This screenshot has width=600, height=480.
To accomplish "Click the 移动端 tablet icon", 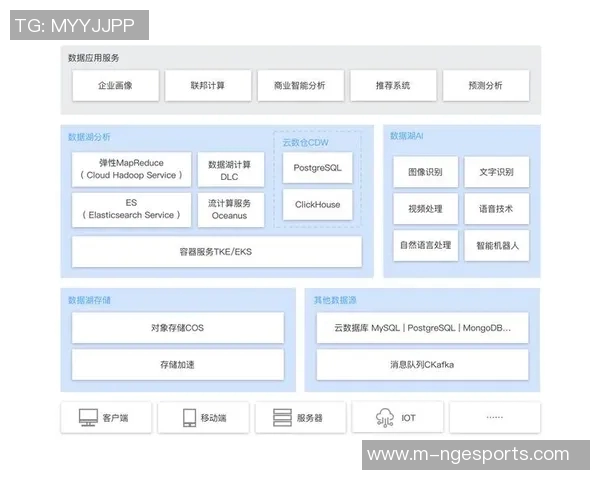I will [x=189, y=418].
